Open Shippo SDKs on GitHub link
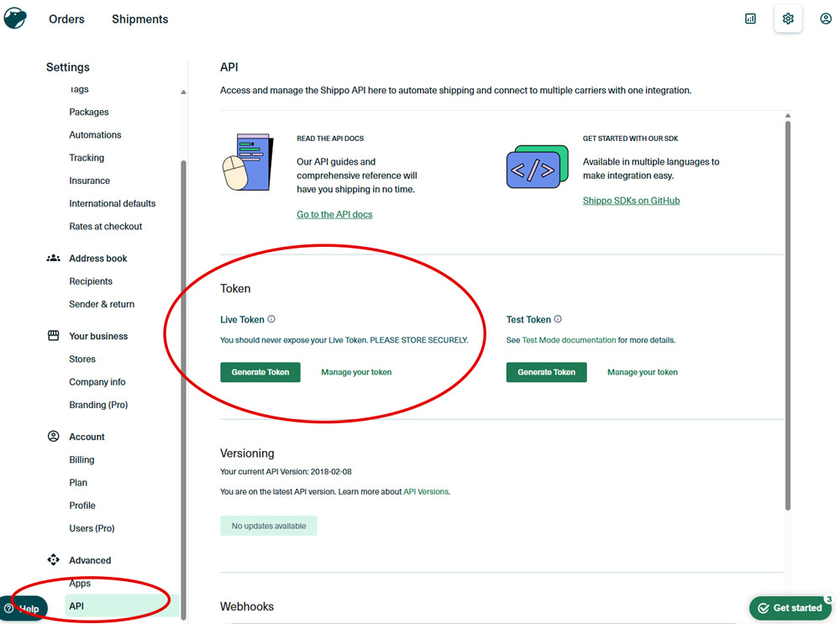 [x=631, y=201]
